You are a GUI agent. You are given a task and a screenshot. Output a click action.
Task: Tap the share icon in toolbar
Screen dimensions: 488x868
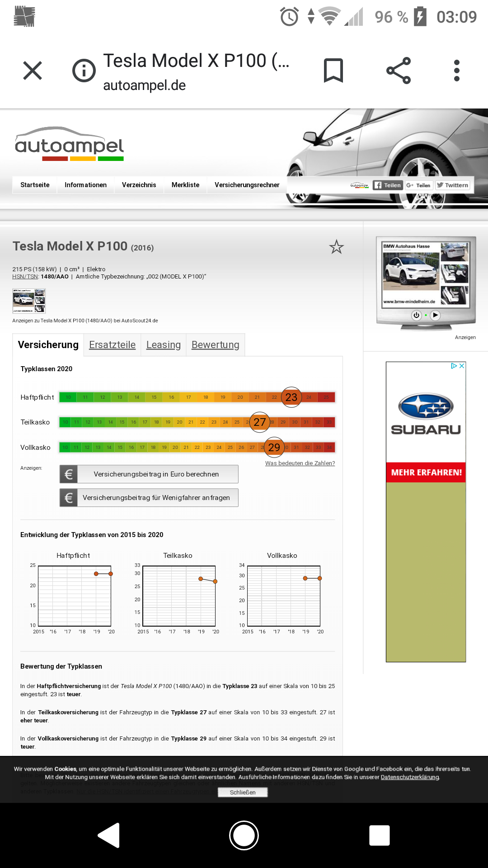coord(399,71)
